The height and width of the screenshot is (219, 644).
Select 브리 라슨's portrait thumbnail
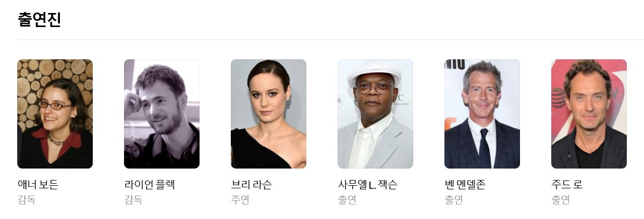coord(268,114)
